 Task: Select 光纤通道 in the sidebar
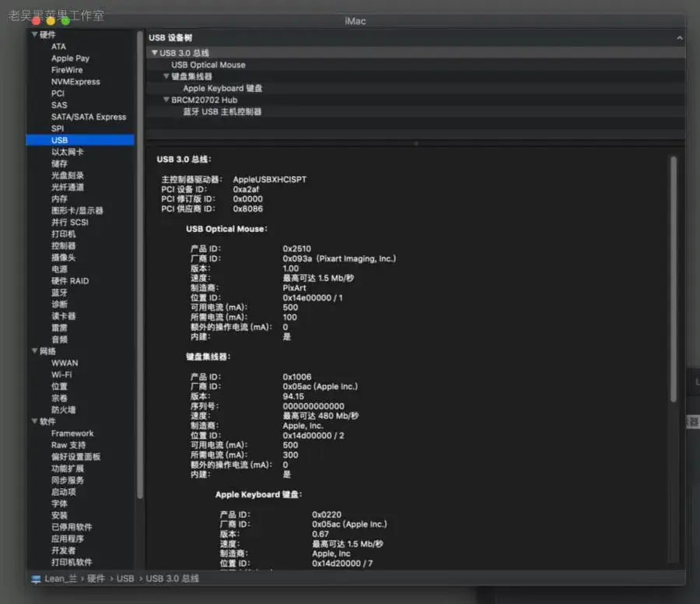point(68,187)
